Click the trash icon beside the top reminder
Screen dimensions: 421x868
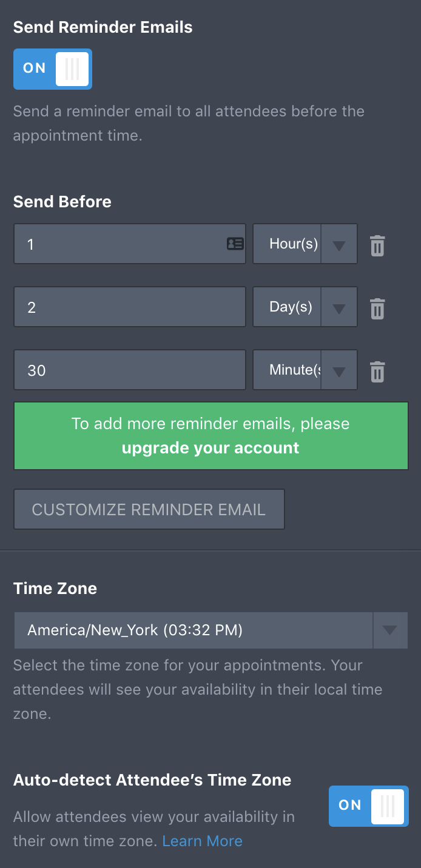(377, 245)
